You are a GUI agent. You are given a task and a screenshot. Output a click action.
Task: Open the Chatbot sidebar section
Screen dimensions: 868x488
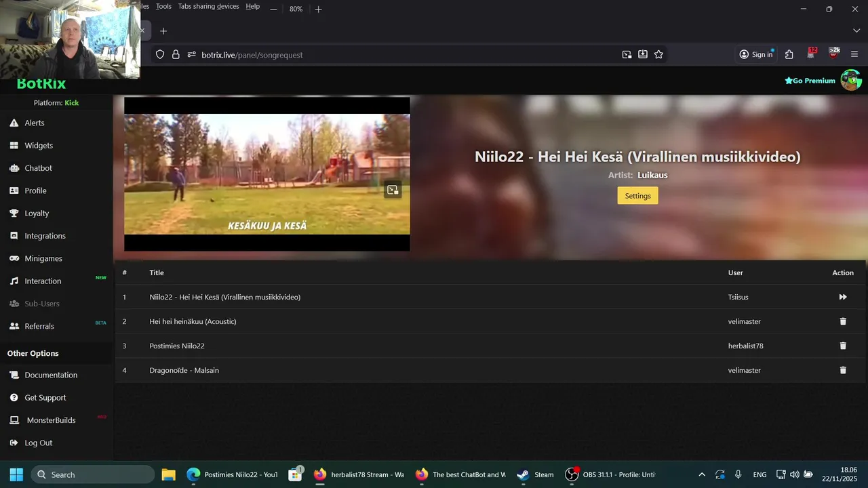38,168
